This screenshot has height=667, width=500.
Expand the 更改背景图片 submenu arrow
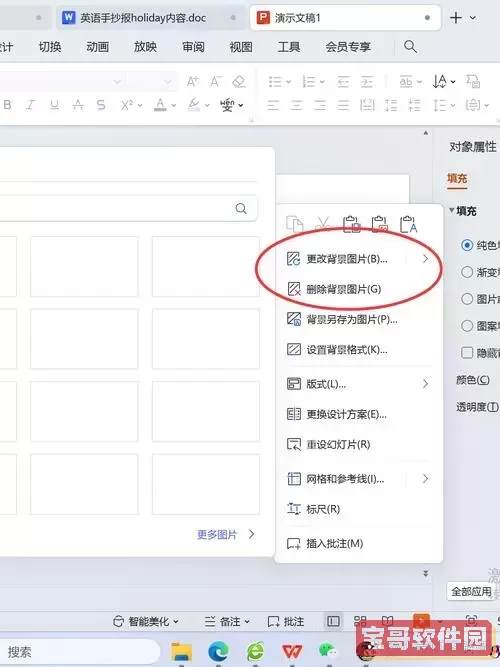point(425,259)
